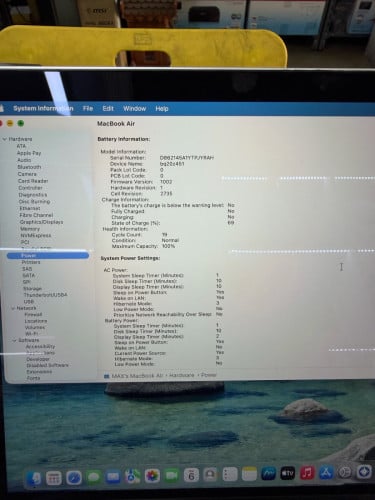This screenshot has height=500, width=375.
Task: Select Camera in the sidebar
Action: coord(27,174)
